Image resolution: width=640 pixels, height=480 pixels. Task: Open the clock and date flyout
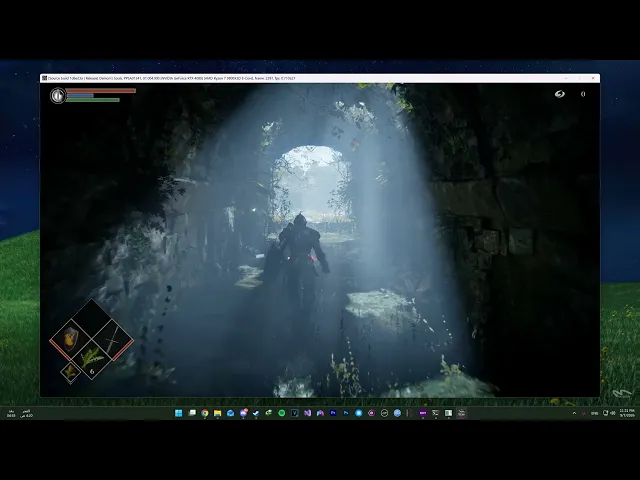pos(627,413)
